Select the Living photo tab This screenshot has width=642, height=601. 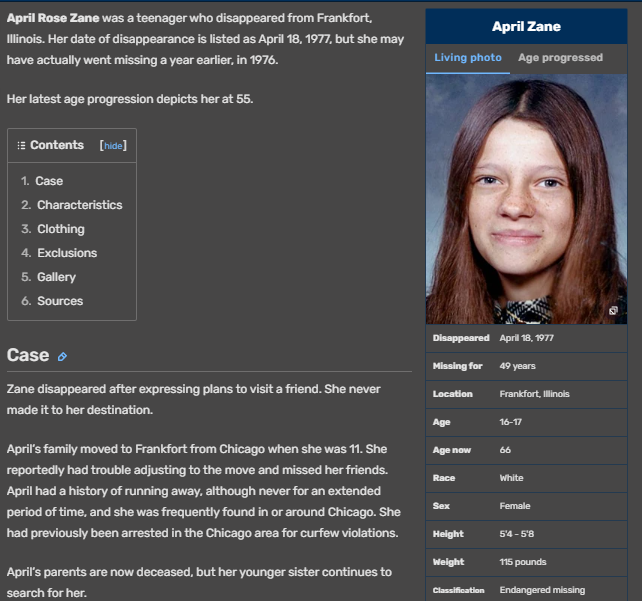(468, 58)
